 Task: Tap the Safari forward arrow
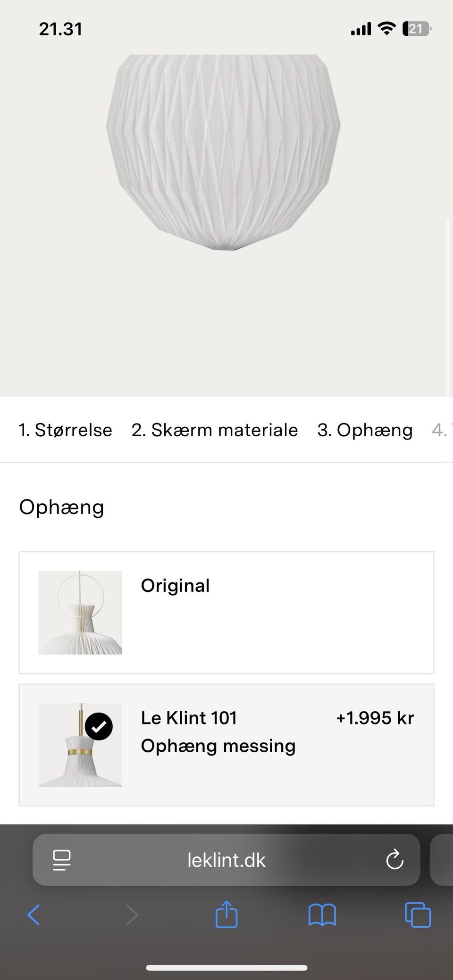(x=132, y=915)
